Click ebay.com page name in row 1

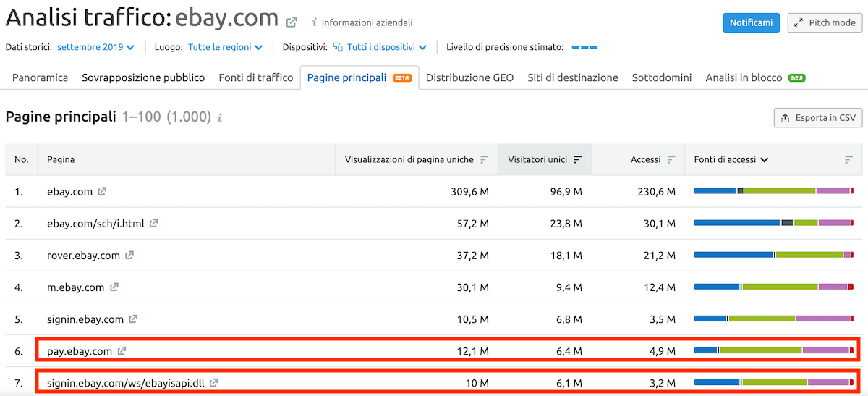pyautogui.click(x=69, y=192)
